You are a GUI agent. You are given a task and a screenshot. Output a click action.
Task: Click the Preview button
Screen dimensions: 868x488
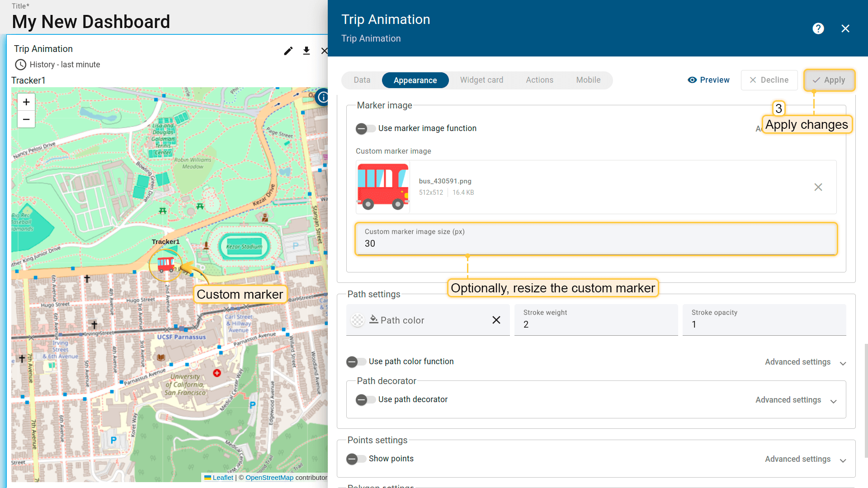[708, 80]
